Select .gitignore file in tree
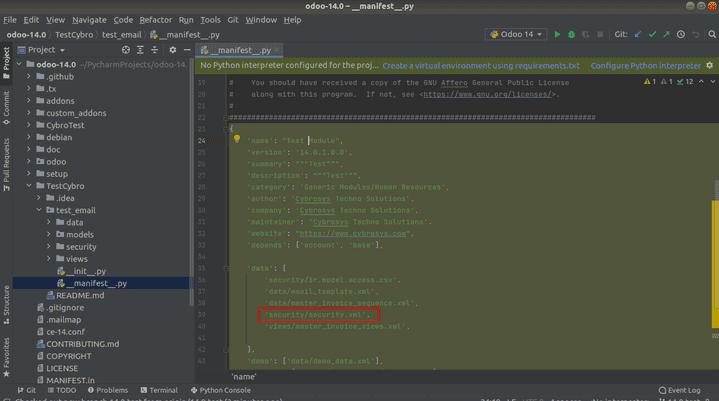 61,307
